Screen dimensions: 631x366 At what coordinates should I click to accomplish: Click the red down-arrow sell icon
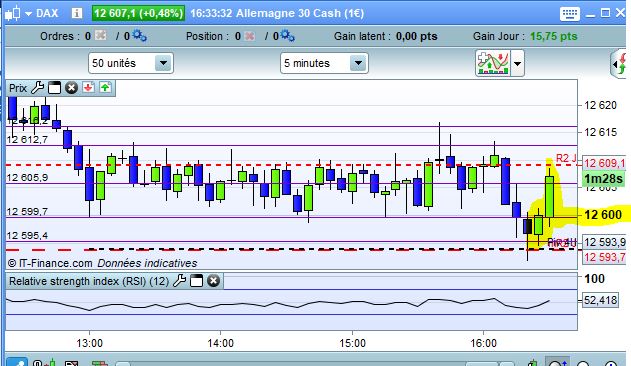click(88, 87)
